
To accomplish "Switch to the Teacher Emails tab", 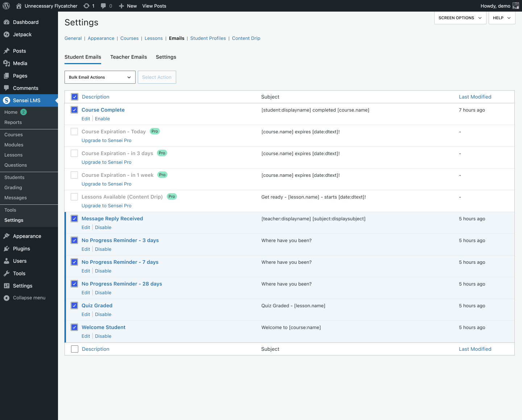I will click(129, 57).
